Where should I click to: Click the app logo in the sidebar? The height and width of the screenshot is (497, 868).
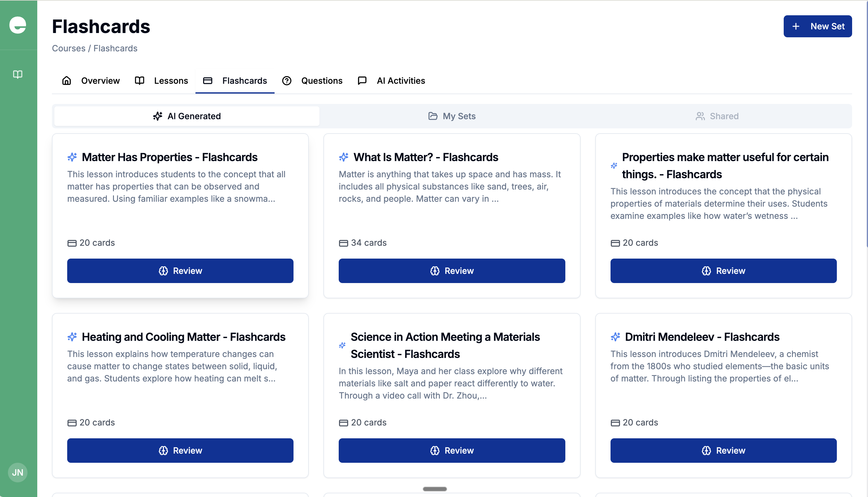point(18,25)
